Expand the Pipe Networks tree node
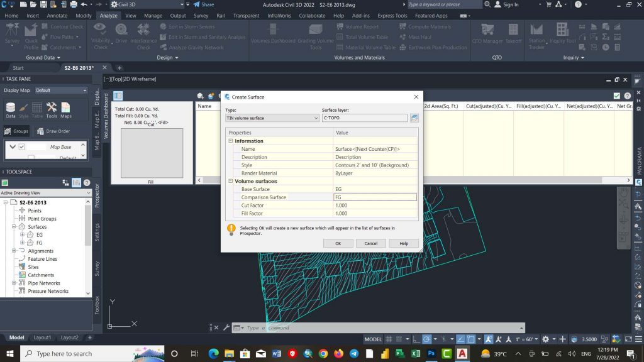This screenshot has width=644, height=362. (x=14, y=283)
